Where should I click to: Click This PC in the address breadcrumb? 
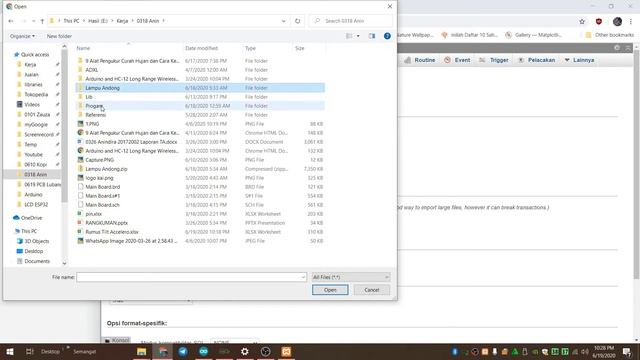click(71, 21)
